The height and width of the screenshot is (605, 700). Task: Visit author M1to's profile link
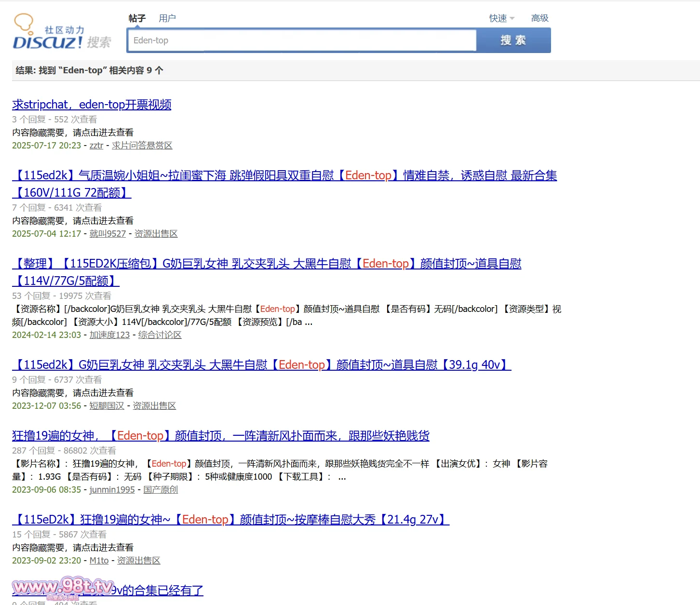click(99, 561)
